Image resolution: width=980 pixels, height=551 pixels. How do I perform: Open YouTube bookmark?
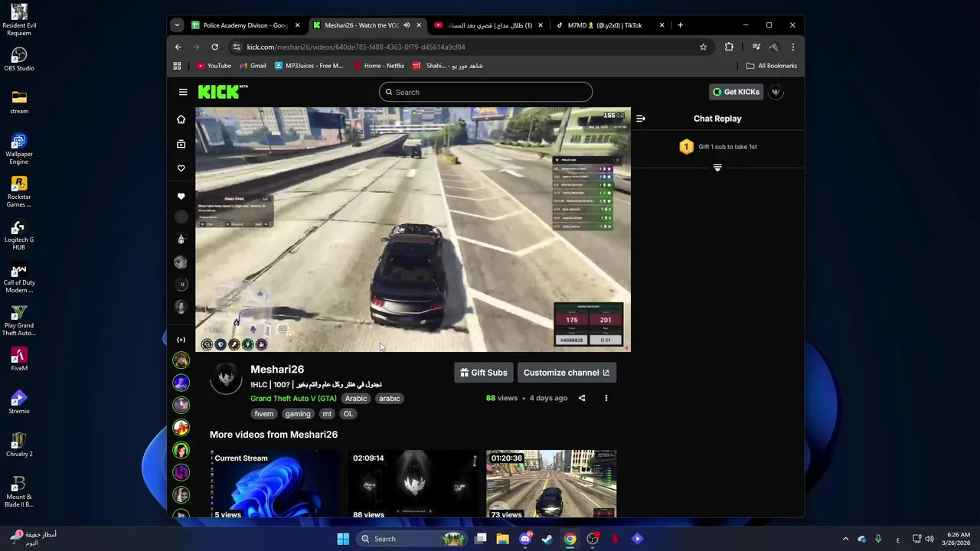pyautogui.click(x=214, y=66)
